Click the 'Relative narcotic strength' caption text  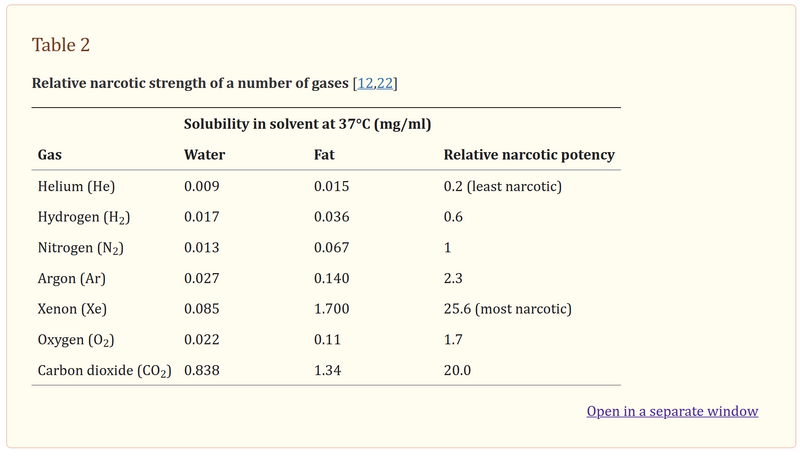(190, 83)
